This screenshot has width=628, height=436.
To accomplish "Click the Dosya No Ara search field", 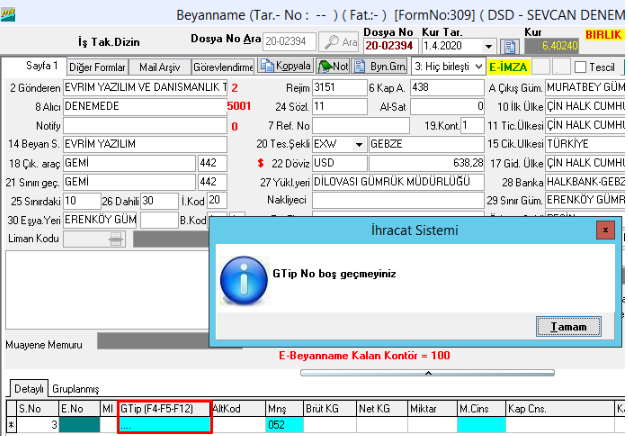I will 289,42.
